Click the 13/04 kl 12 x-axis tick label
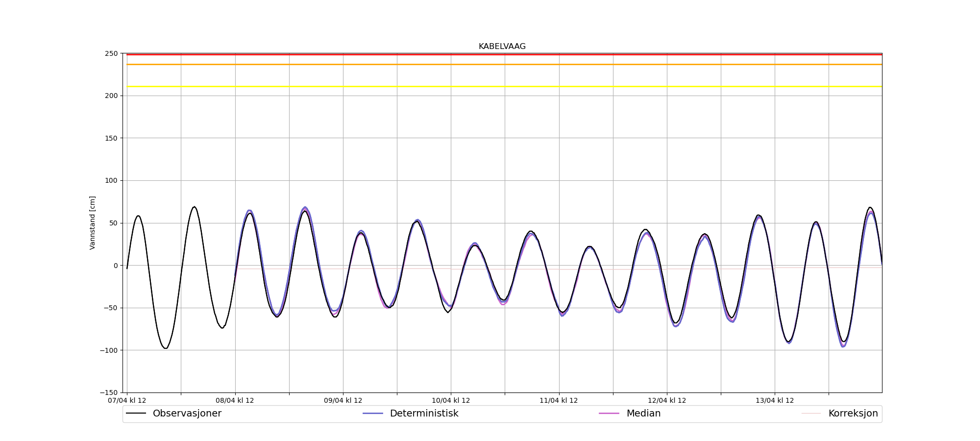This screenshot has width=980, height=441. [x=775, y=400]
